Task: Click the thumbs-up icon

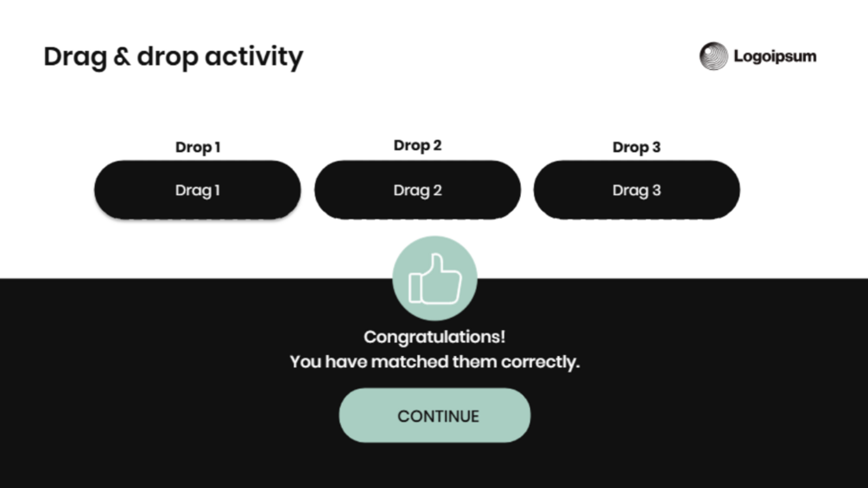Action: (434, 278)
